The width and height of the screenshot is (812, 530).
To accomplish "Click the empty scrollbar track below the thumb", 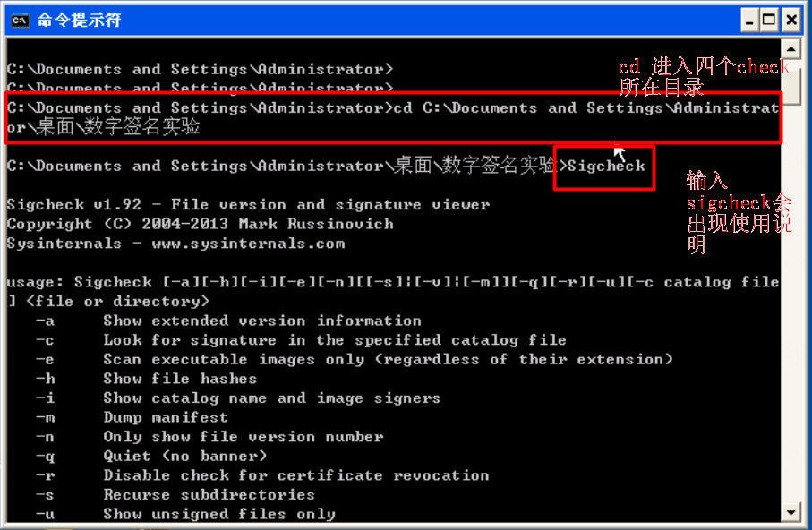I will (791, 303).
